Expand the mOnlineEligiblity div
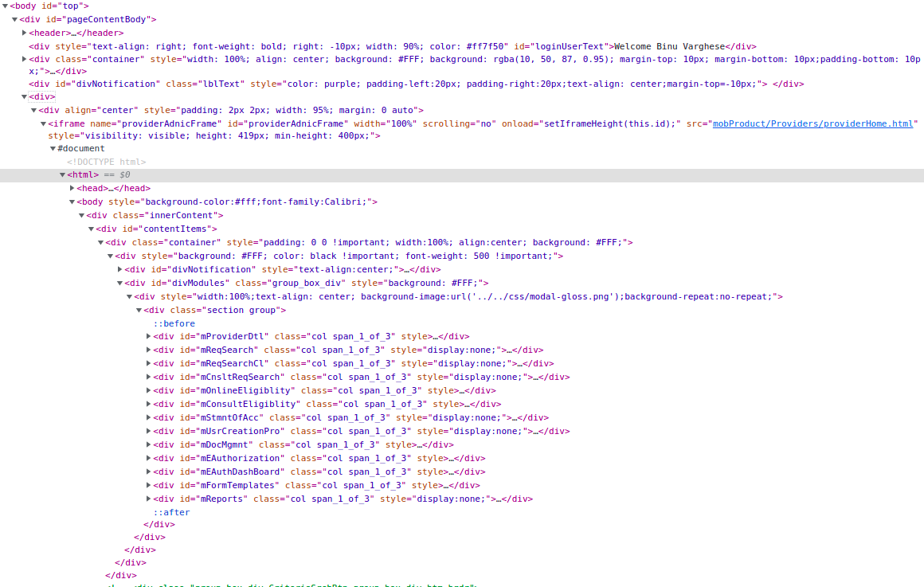The image size is (924, 587). click(148, 390)
